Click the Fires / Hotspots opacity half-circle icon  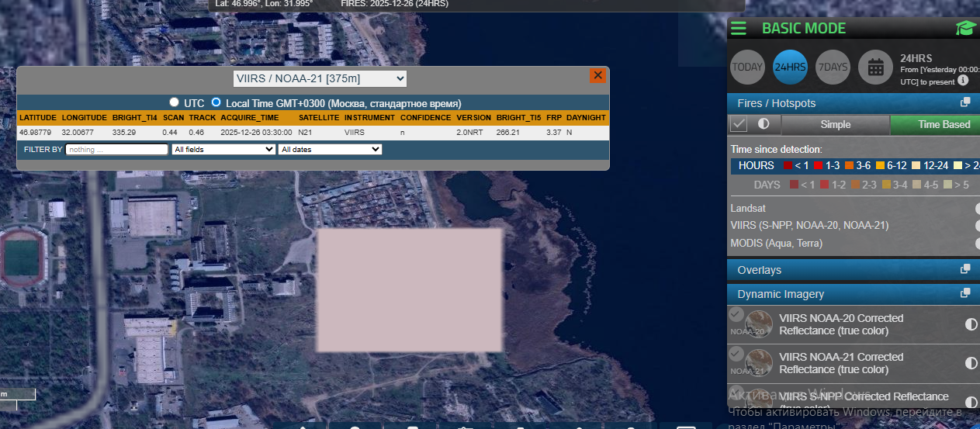pos(764,124)
